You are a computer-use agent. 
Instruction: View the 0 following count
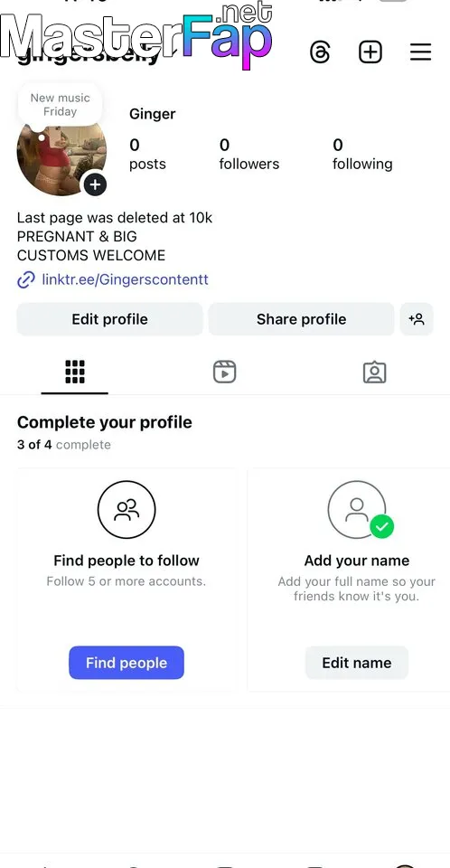(x=362, y=155)
